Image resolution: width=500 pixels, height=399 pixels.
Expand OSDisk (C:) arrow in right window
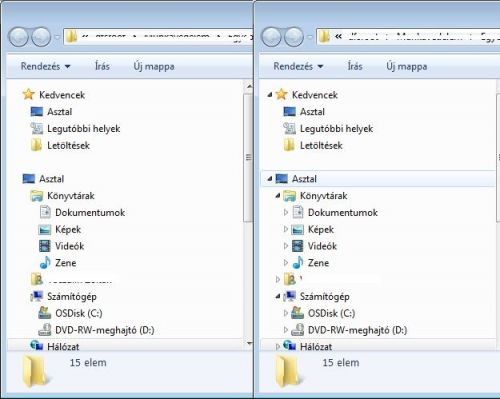[x=286, y=313]
